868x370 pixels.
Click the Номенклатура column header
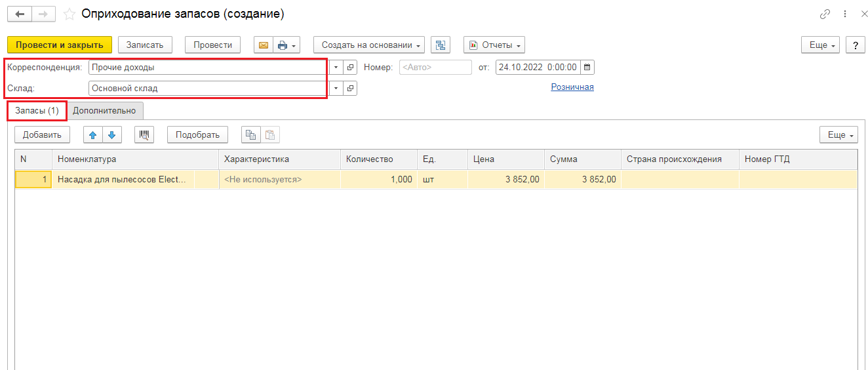(x=135, y=159)
